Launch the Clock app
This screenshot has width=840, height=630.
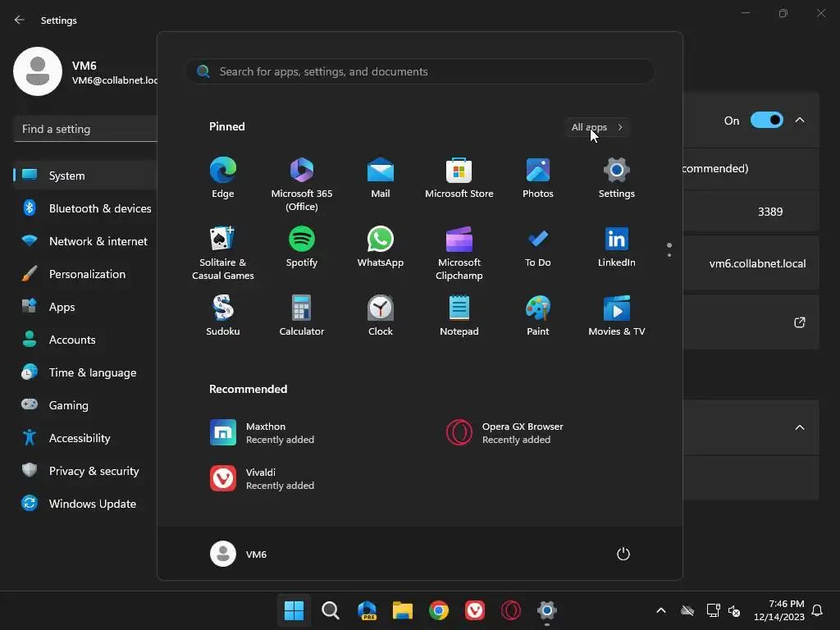[x=381, y=316]
